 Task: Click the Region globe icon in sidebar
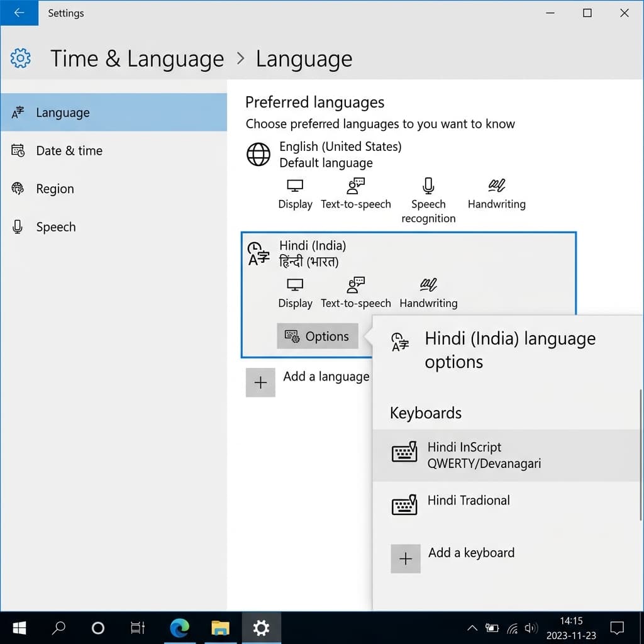[x=18, y=189]
